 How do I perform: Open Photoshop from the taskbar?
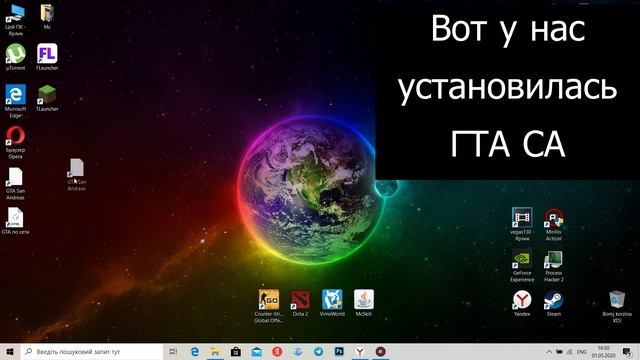[339, 351]
